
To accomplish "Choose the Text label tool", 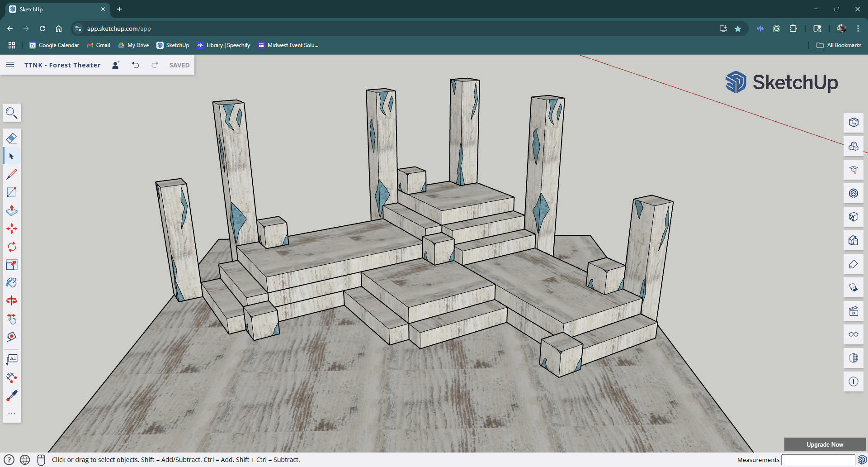I will pos(12,359).
